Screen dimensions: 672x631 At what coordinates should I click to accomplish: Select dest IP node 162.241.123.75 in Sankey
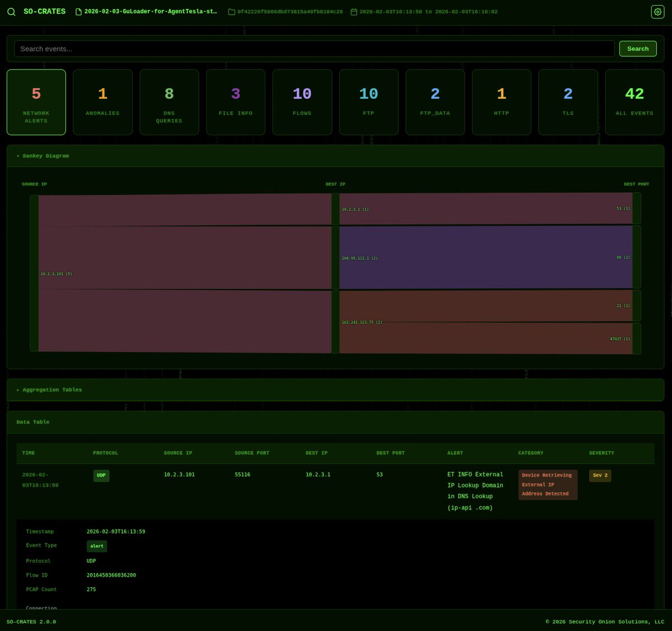335,322
